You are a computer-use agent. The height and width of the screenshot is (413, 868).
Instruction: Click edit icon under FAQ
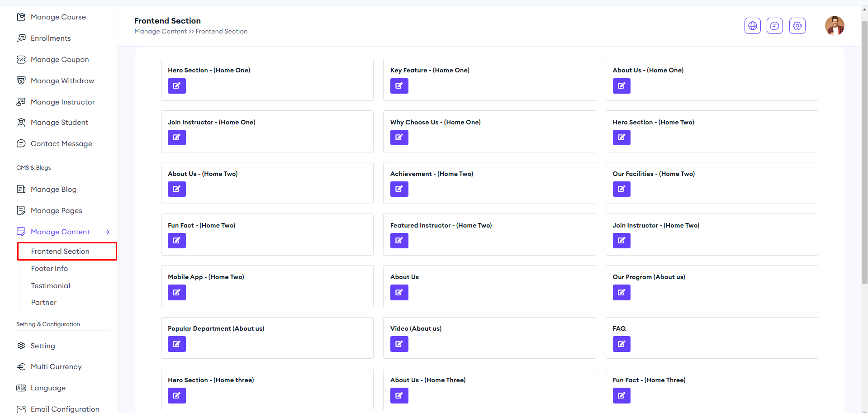[x=621, y=344]
